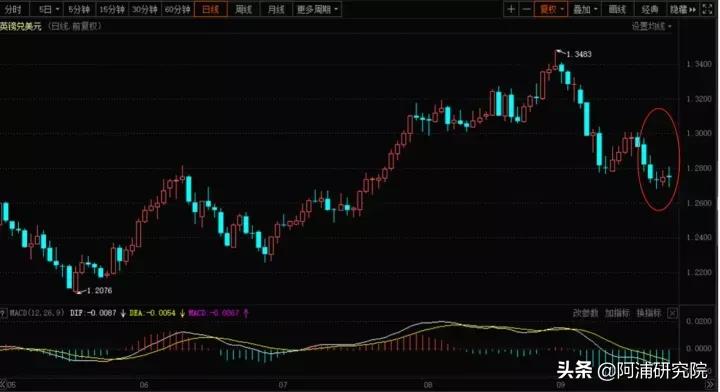This screenshot has width=720, height=392.
Task: Open the 复权 adjustment dropdown
Action: pos(551,9)
